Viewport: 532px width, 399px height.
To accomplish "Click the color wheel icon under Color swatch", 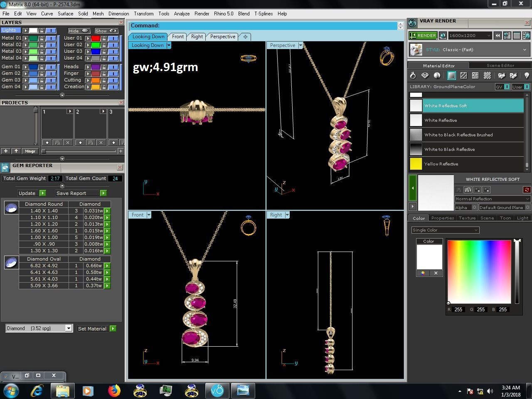I will [423, 273].
